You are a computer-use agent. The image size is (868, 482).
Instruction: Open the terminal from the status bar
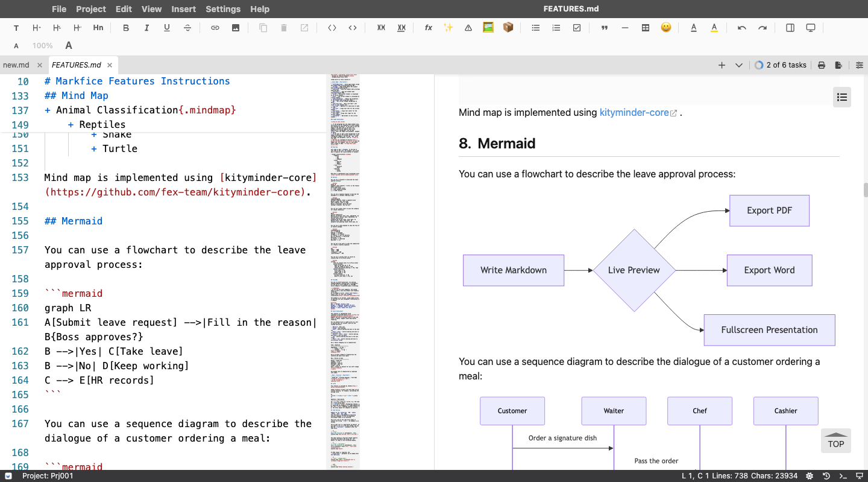(843, 476)
